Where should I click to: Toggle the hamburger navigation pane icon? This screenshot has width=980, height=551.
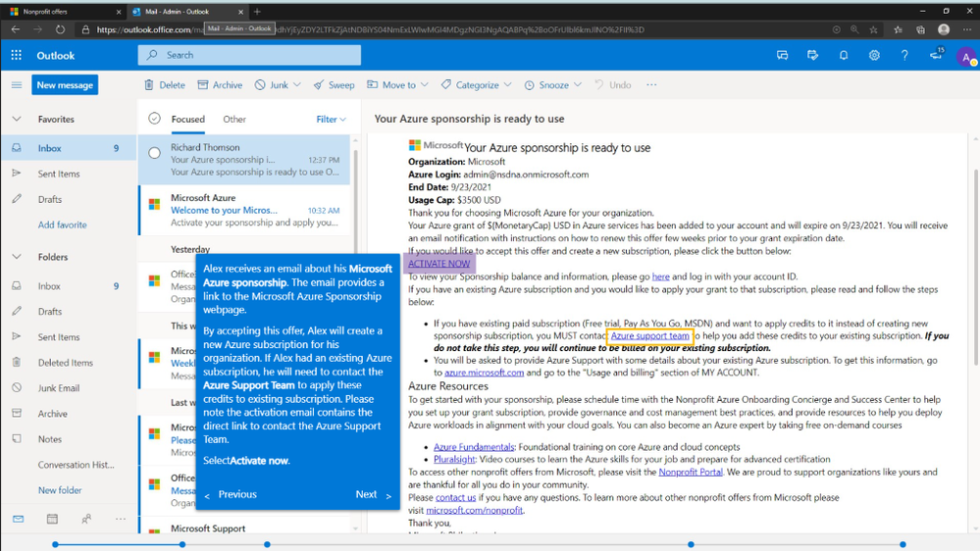17,85
